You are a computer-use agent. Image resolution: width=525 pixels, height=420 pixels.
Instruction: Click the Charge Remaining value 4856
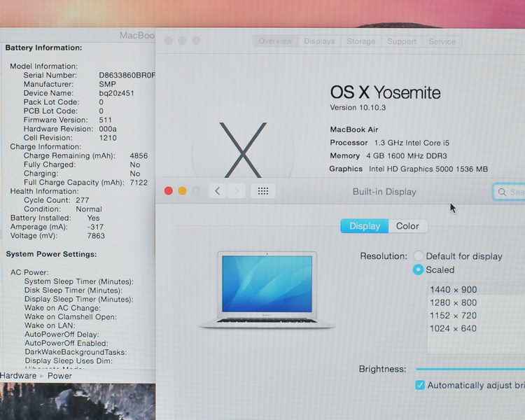point(139,155)
